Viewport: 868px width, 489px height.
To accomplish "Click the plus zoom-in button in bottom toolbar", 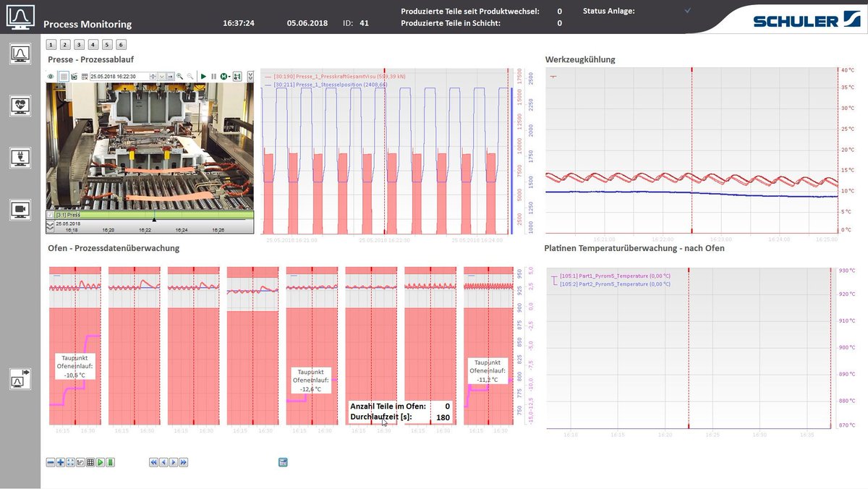I will click(x=61, y=462).
